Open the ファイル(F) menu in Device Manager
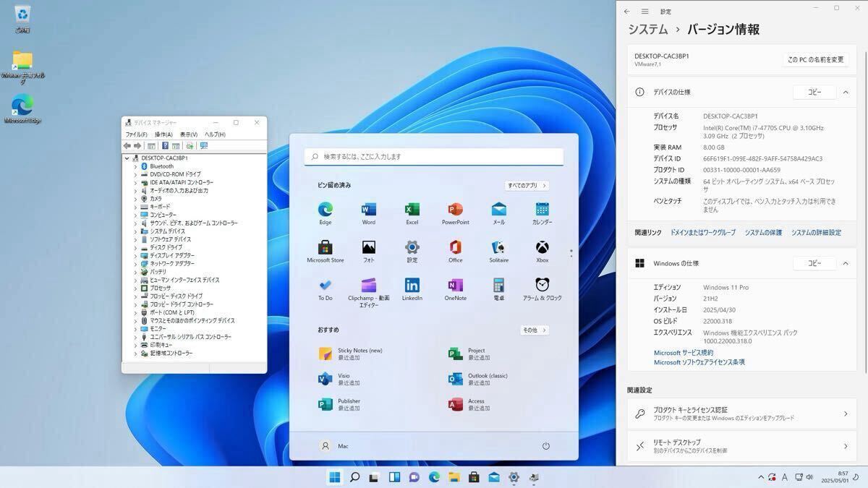868x488 pixels. point(136,134)
